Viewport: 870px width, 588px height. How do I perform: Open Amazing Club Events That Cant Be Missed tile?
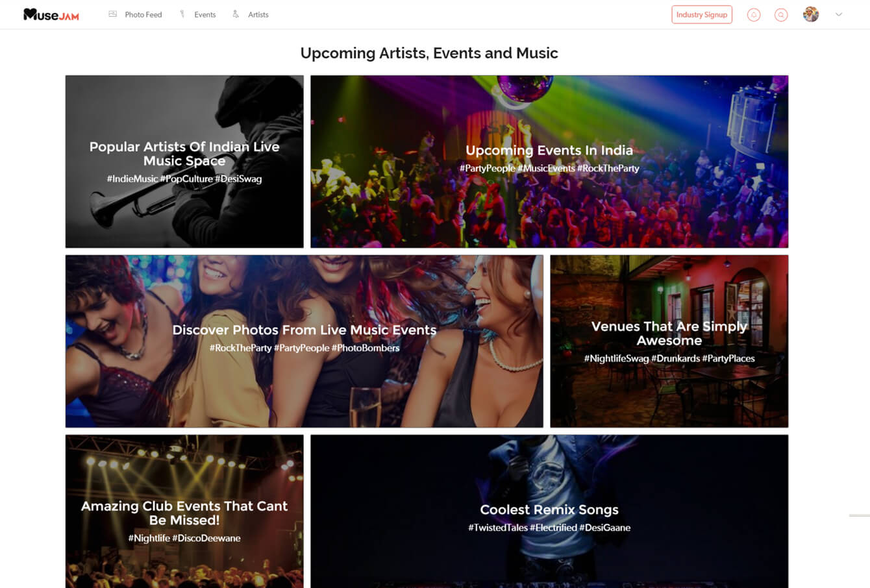pyautogui.click(x=184, y=511)
